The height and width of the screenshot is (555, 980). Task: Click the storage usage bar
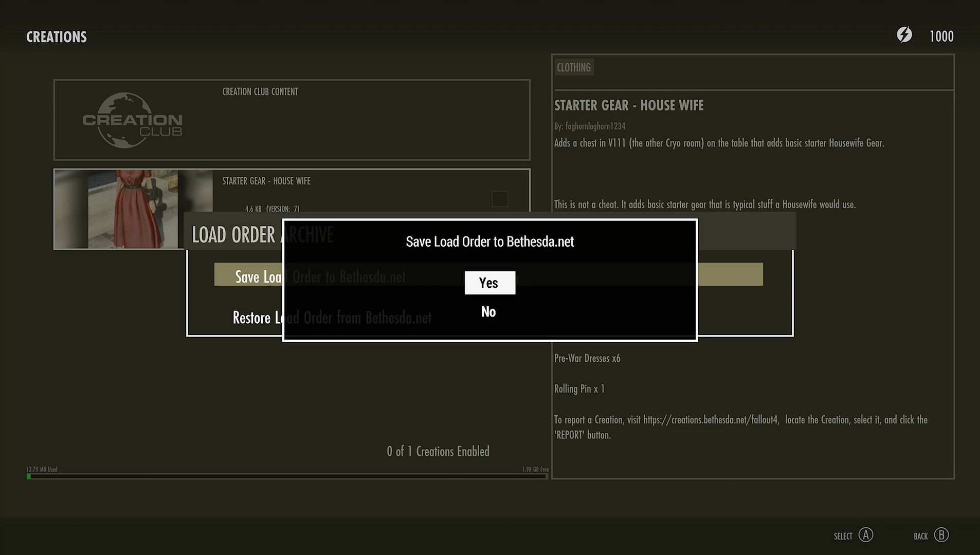point(287,476)
